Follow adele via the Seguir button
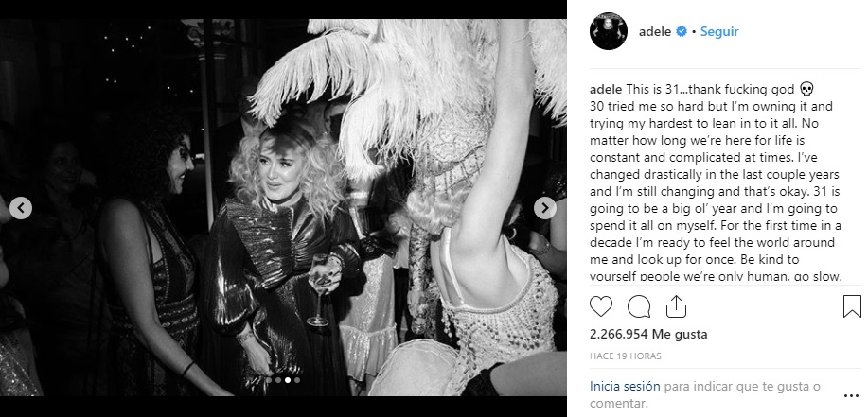This screenshot has height=417, width=868. [719, 31]
